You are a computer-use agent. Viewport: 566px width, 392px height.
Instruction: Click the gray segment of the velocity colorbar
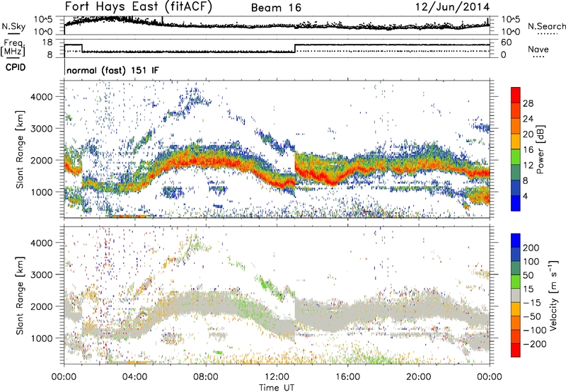516,295
